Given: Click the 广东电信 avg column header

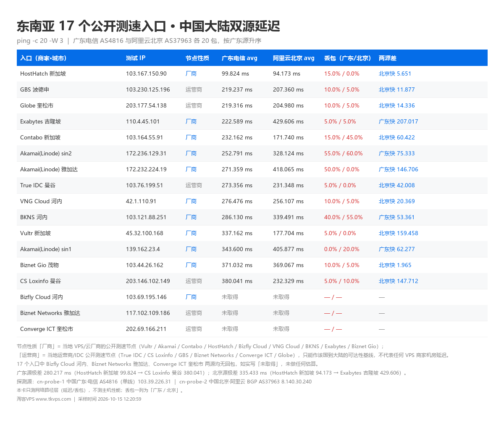Looking at the screenshot, I should click(x=239, y=58).
